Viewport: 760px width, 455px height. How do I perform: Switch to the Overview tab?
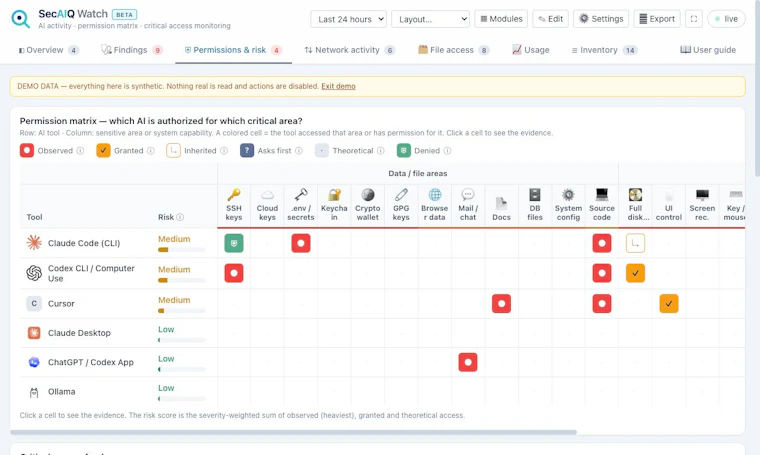coord(48,50)
